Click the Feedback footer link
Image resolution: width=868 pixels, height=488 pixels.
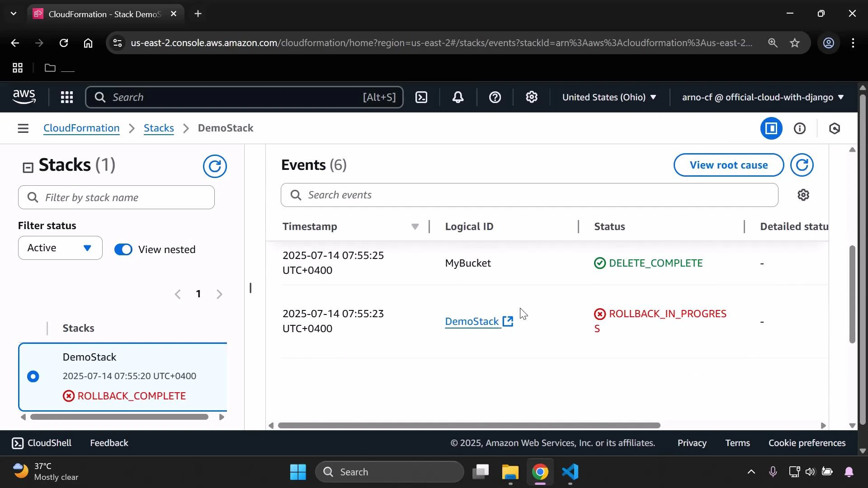click(x=109, y=443)
